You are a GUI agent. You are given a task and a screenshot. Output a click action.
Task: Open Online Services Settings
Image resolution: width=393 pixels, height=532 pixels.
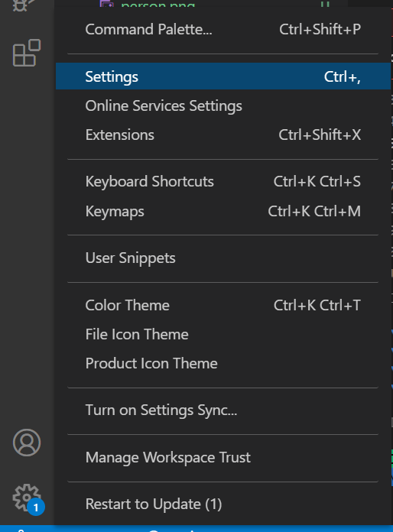pos(223,105)
